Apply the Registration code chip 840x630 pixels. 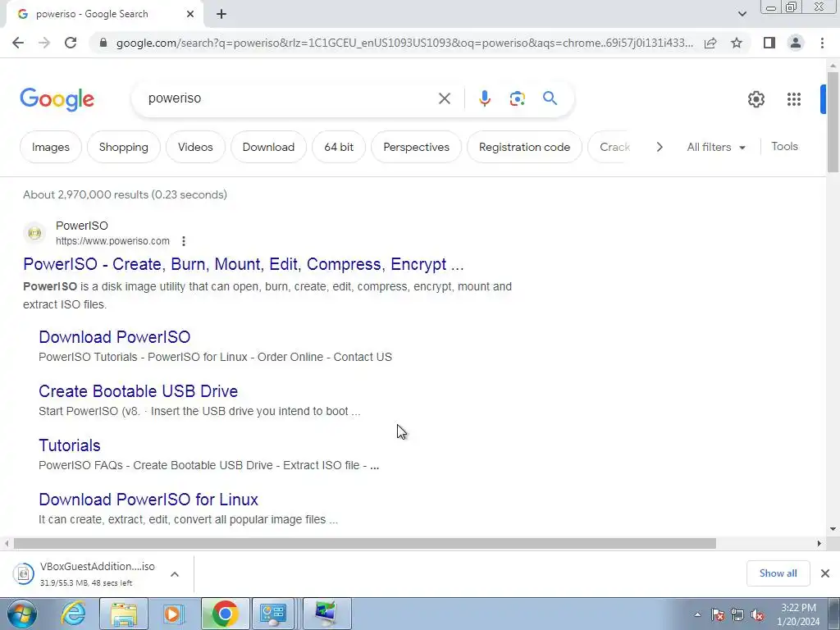524,147
